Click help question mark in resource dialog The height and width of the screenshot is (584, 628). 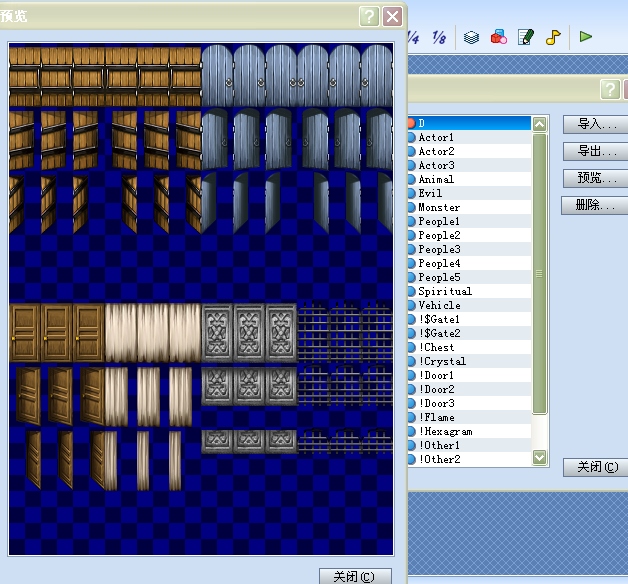click(x=610, y=89)
